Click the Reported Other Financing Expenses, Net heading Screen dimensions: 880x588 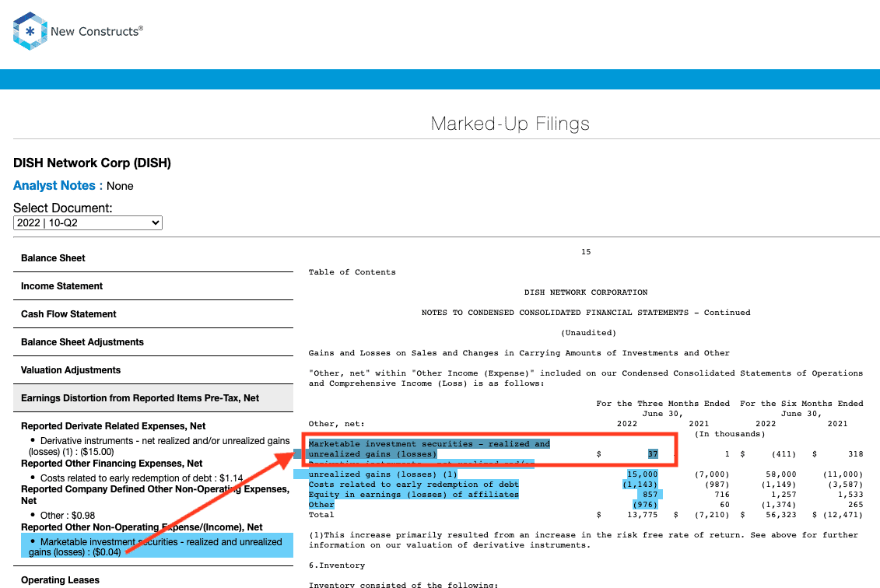tap(112, 463)
